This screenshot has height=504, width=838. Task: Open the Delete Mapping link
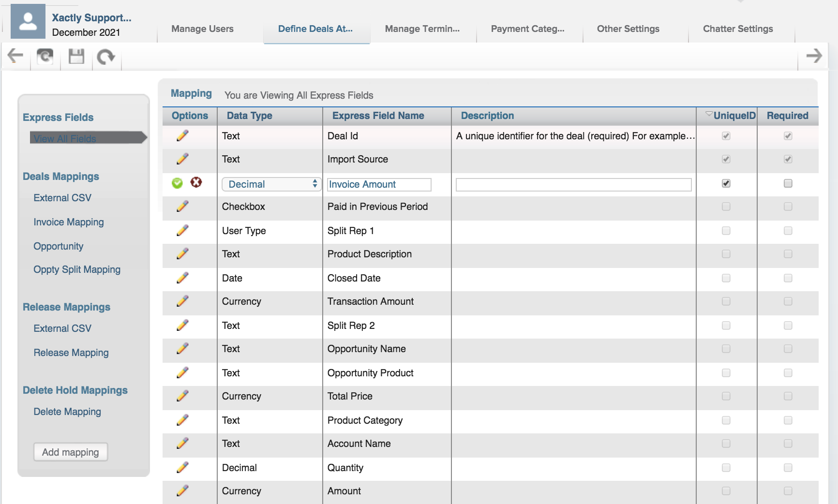click(x=67, y=412)
